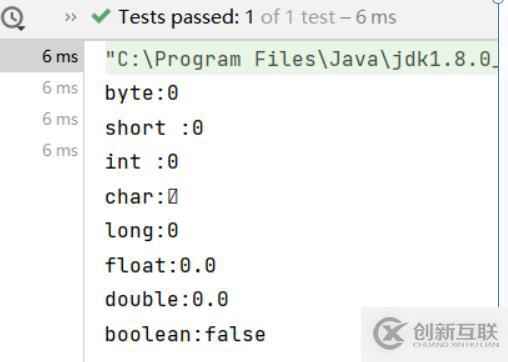Screen dimensions: 508x362
Task: Select the fourth 6 ms test entry
Action: pos(60,150)
